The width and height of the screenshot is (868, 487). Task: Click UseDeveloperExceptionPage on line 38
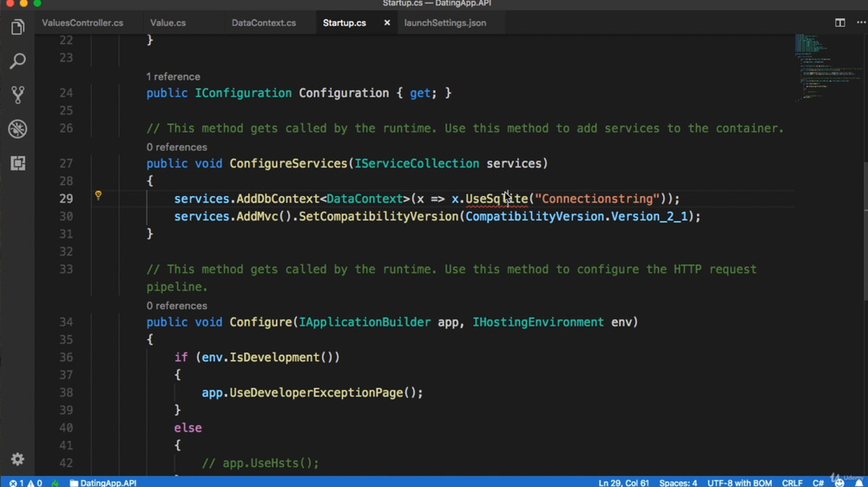[x=316, y=392]
